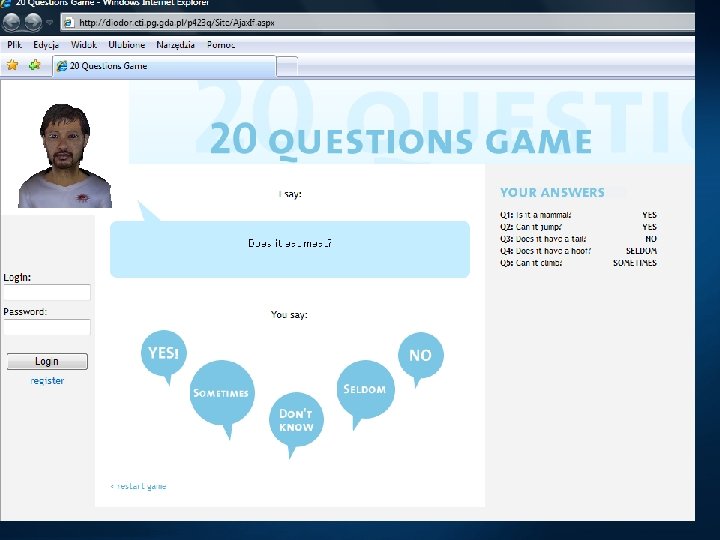Click the avatar man image
This screenshot has height=540, width=720.
pyautogui.click(x=65, y=156)
